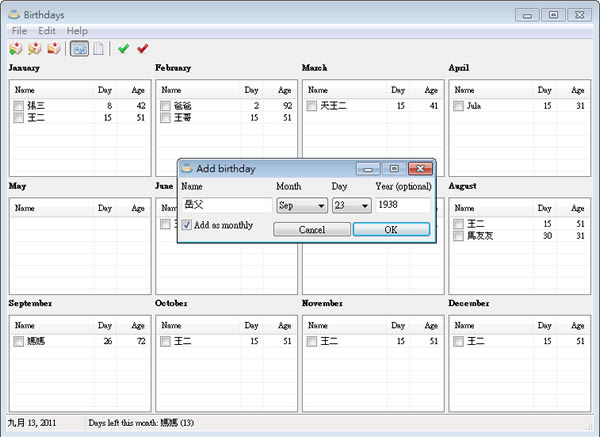Click the Year (optional) field

tap(403, 205)
